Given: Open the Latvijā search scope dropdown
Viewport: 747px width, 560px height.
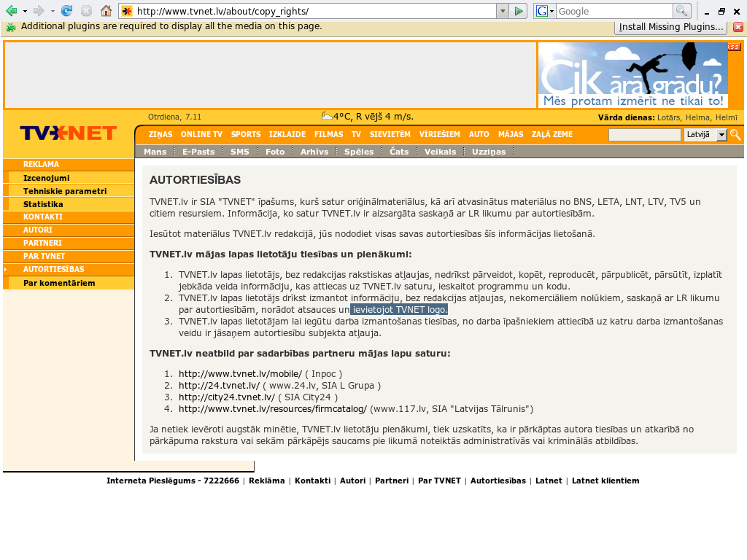Looking at the screenshot, I should click(721, 135).
